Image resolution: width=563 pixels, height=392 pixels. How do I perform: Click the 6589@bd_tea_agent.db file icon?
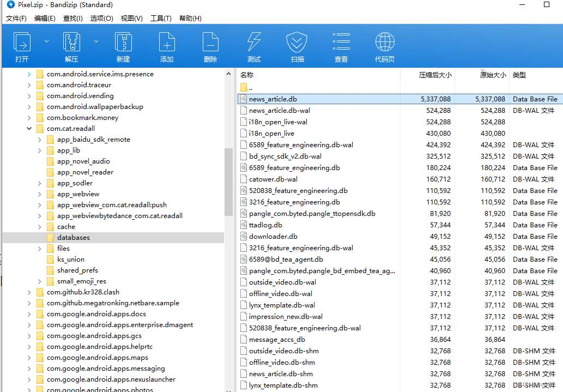[244, 260]
